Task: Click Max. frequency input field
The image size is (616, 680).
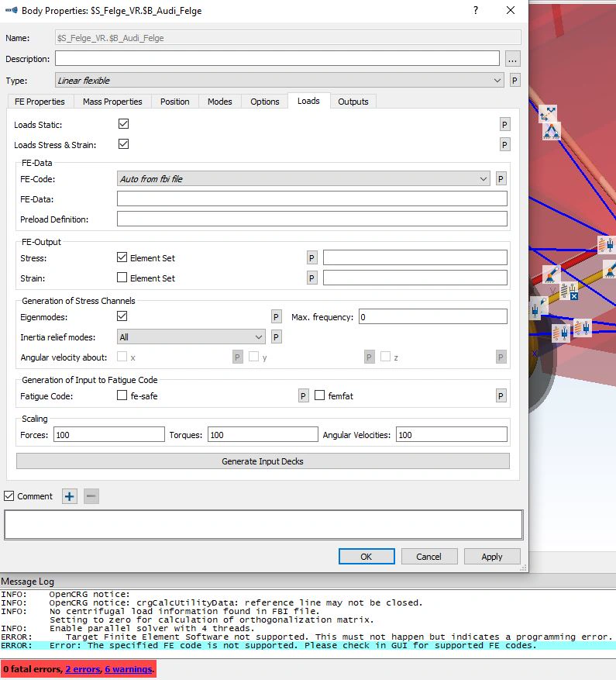Action: 433,316
